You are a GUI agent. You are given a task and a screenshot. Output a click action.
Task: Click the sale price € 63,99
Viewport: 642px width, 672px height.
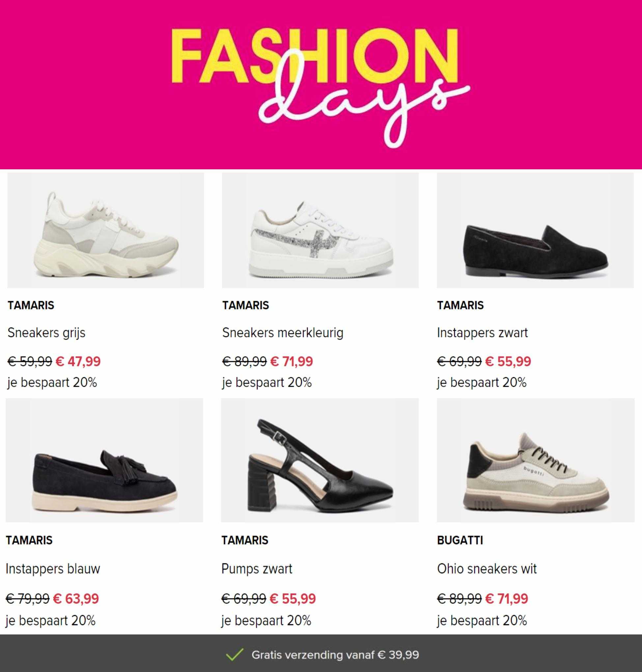(76, 599)
